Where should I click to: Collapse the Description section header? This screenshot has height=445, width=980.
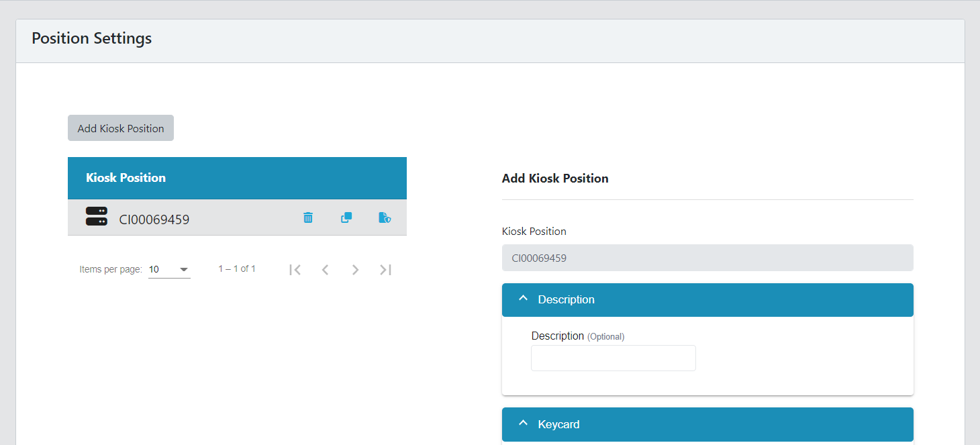(x=707, y=300)
